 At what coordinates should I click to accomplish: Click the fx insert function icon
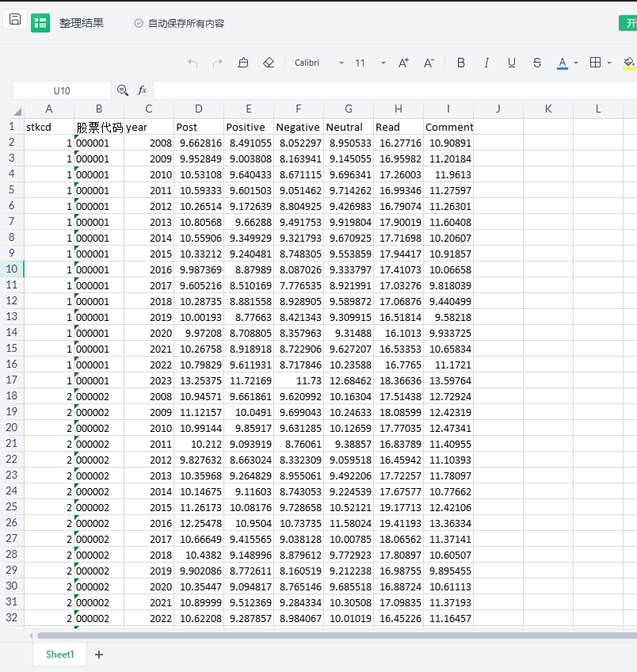click(x=142, y=90)
